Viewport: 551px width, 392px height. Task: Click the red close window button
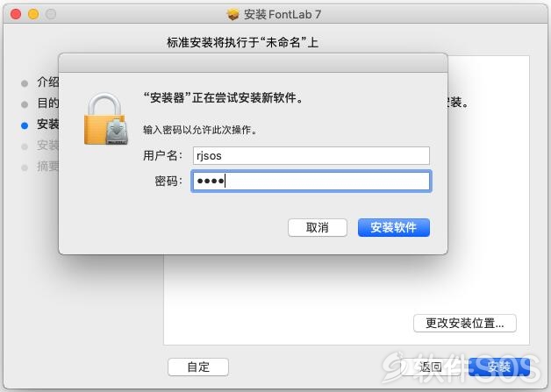click(16, 14)
